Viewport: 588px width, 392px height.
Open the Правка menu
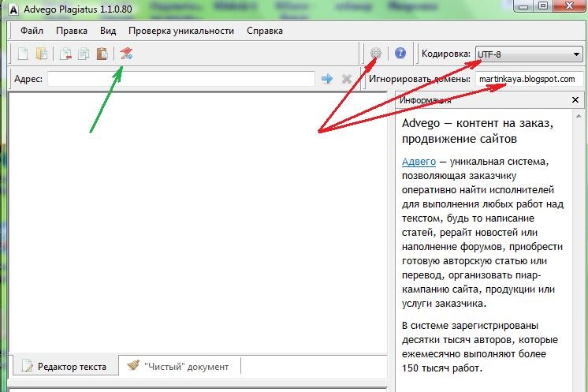click(x=72, y=31)
